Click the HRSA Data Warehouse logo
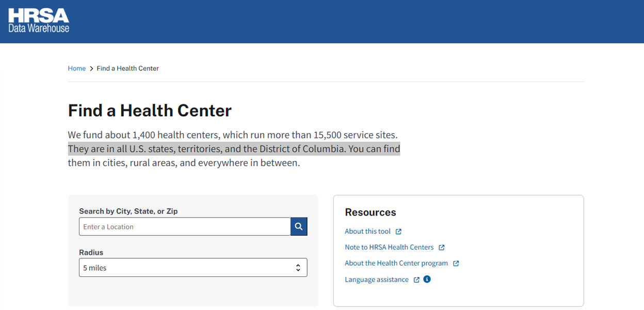Screen dimensions: 644x310 (38, 20)
